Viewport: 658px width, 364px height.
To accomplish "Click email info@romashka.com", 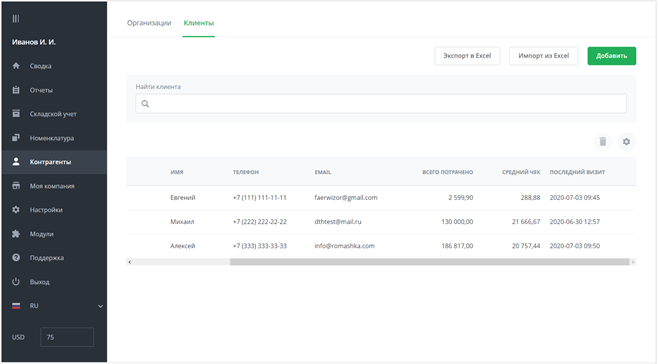I will click(x=345, y=246).
